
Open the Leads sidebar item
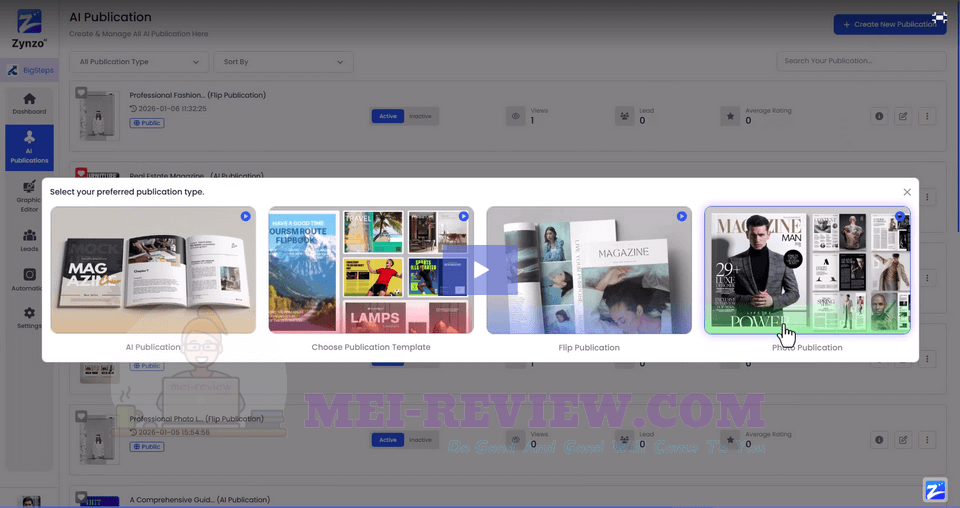[29, 241]
